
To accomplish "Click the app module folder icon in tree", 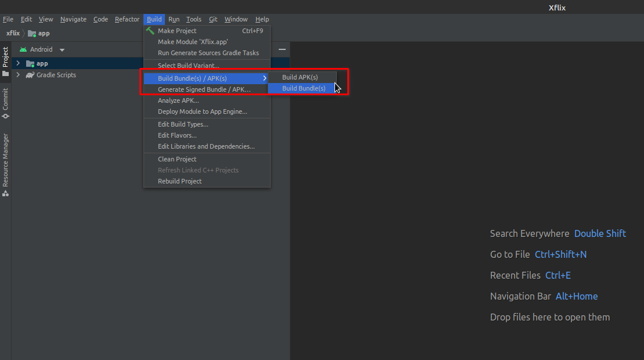I will pyautogui.click(x=30, y=64).
